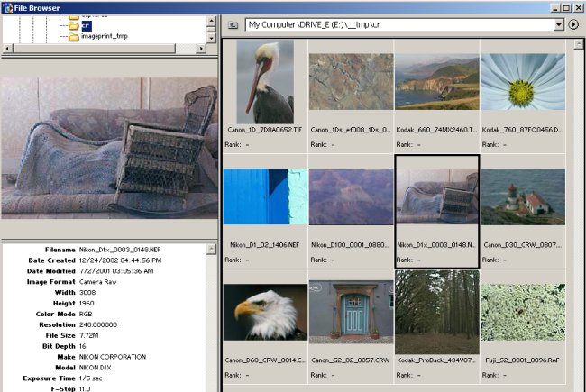Click the up-one-folder icon

coord(233,25)
